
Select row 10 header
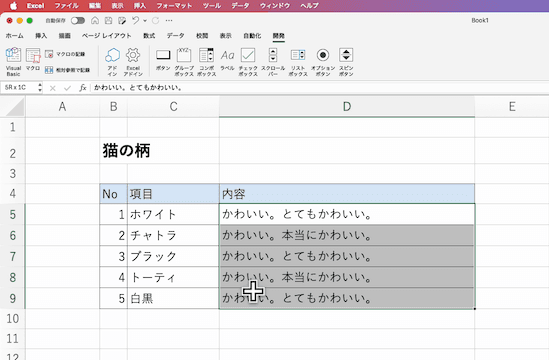pyautogui.click(x=13, y=319)
